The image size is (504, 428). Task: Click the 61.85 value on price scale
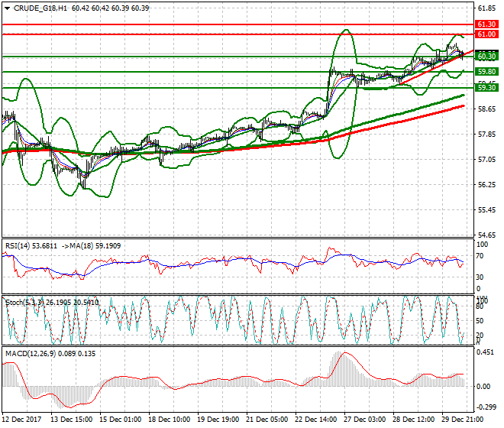click(x=486, y=8)
